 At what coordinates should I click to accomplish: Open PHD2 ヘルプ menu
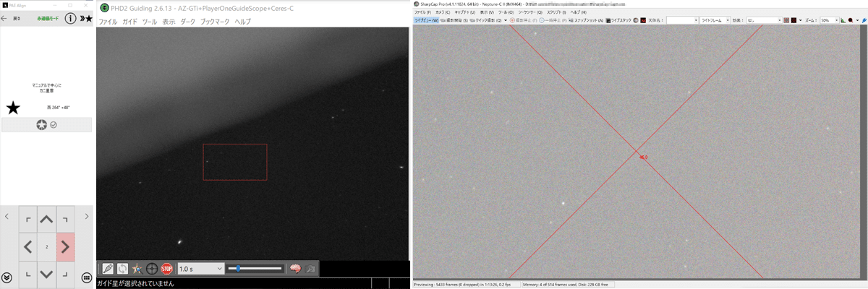243,22
